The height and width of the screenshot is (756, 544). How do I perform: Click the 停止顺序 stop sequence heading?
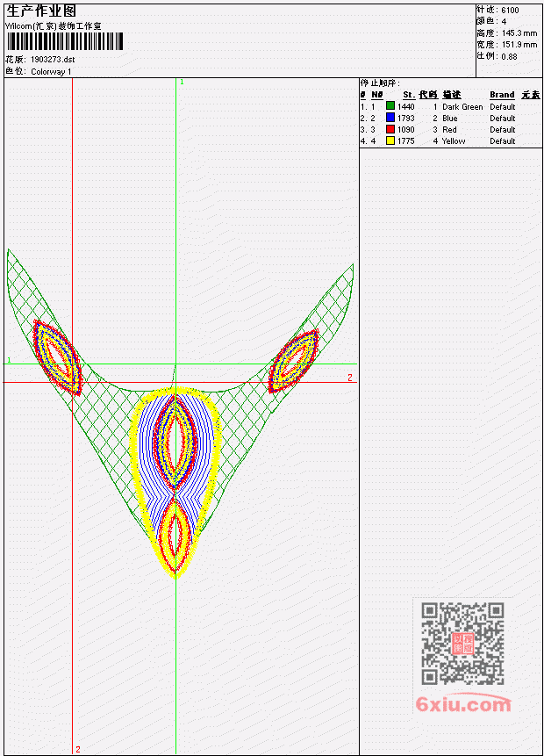[x=380, y=83]
